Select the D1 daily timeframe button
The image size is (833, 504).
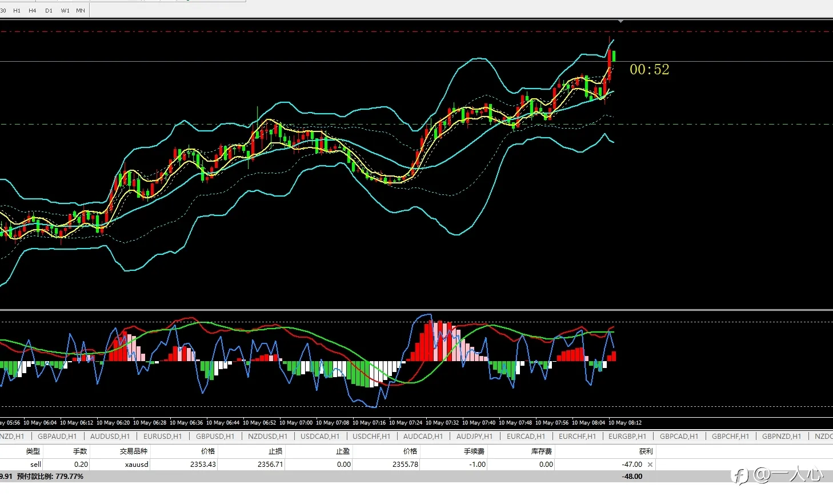(49, 10)
